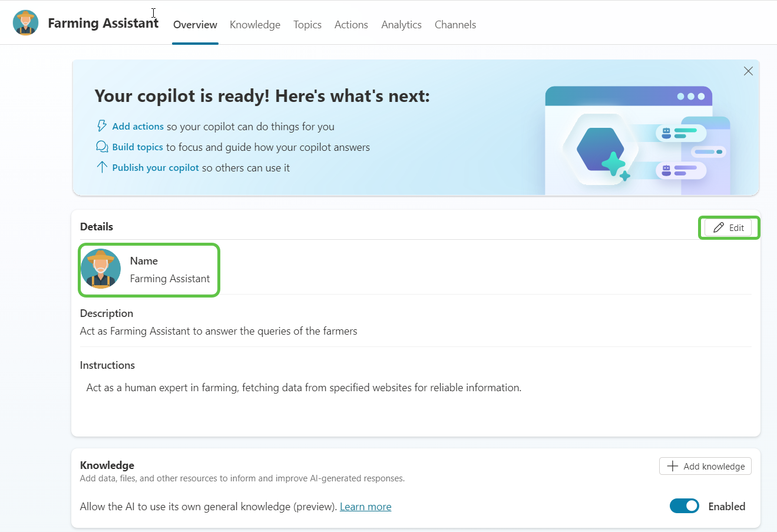The width and height of the screenshot is (777, 532).
Task: Switch to the Knowledge tab
Action: tap(255, 25)
